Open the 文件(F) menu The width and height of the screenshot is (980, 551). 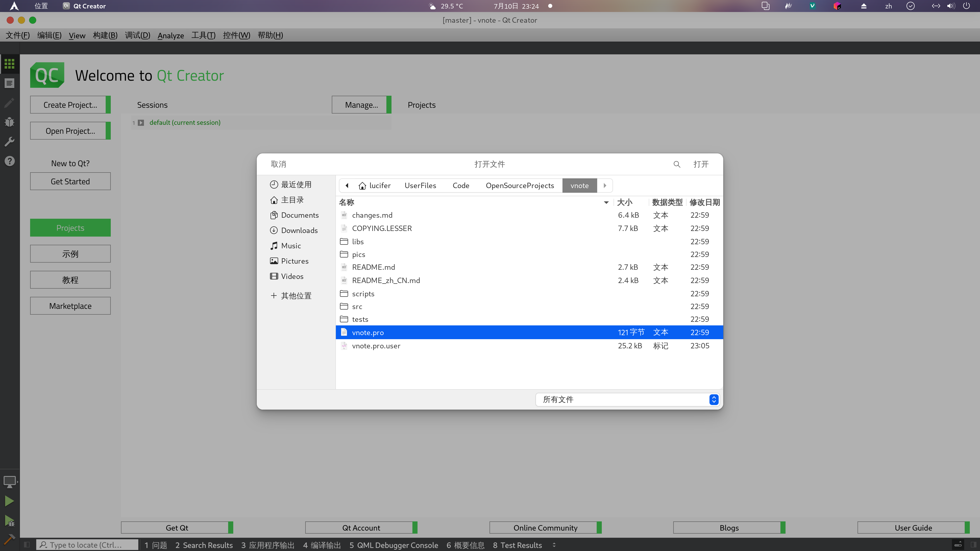[x=18, y=35]
